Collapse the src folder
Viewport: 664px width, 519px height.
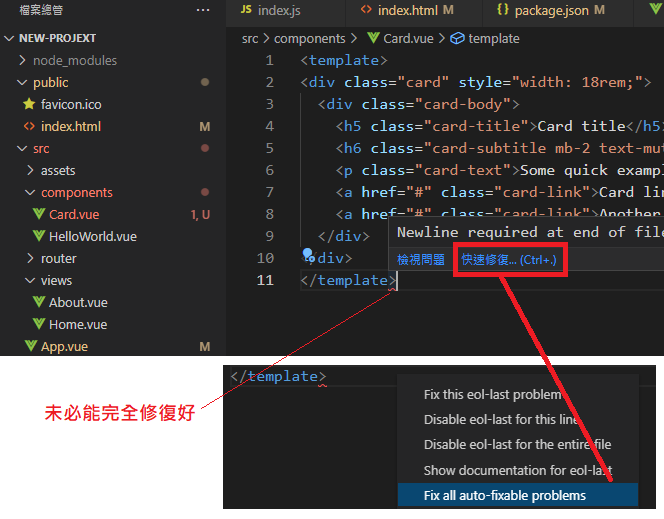coord(22,149)
